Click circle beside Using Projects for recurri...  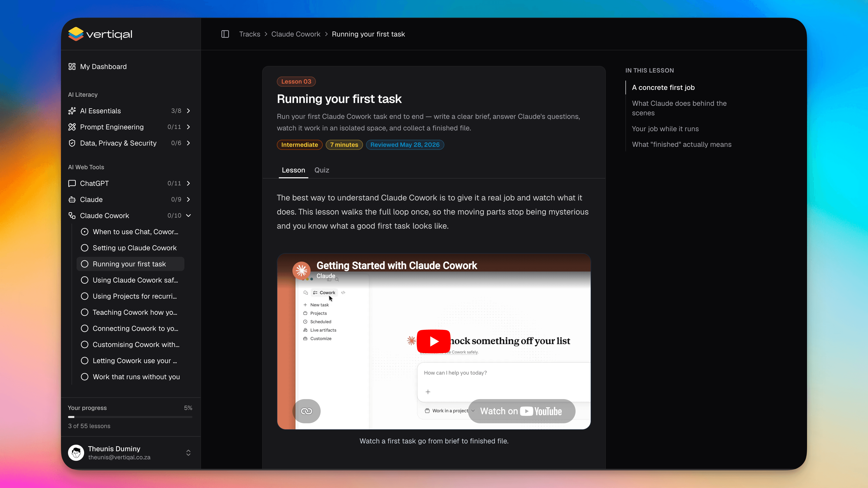(x=85, y=296)
